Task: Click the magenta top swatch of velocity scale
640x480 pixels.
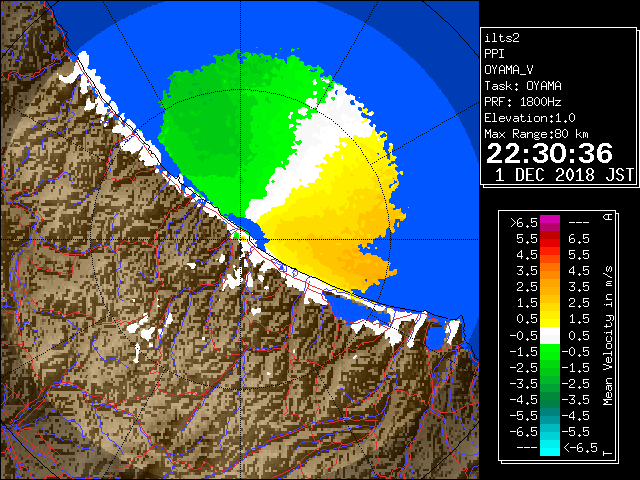Action: pos(550,220)
